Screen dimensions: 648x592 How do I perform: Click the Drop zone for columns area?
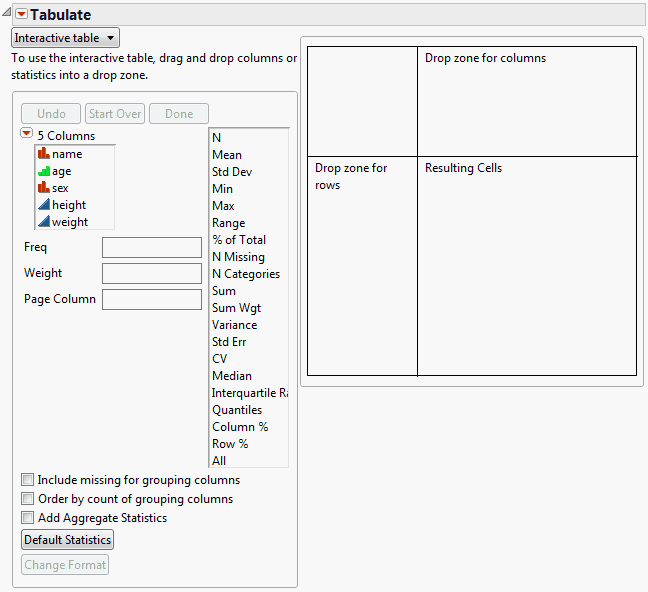(x=526, y=101)
